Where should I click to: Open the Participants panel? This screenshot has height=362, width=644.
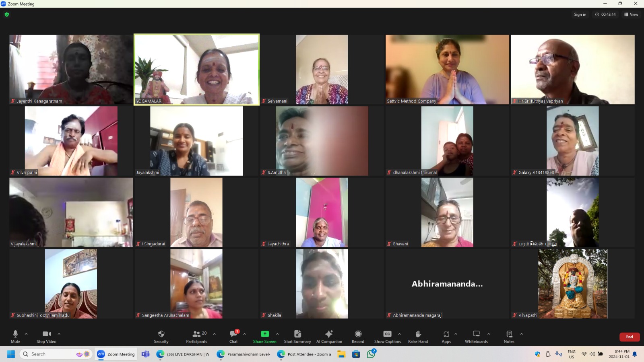pyautogui.click(x=196, y=336)
